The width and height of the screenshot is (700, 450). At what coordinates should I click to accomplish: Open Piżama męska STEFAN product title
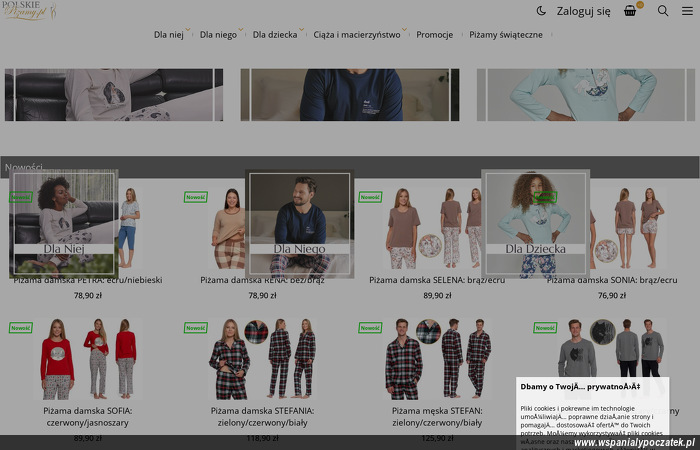tap(437, 416)
